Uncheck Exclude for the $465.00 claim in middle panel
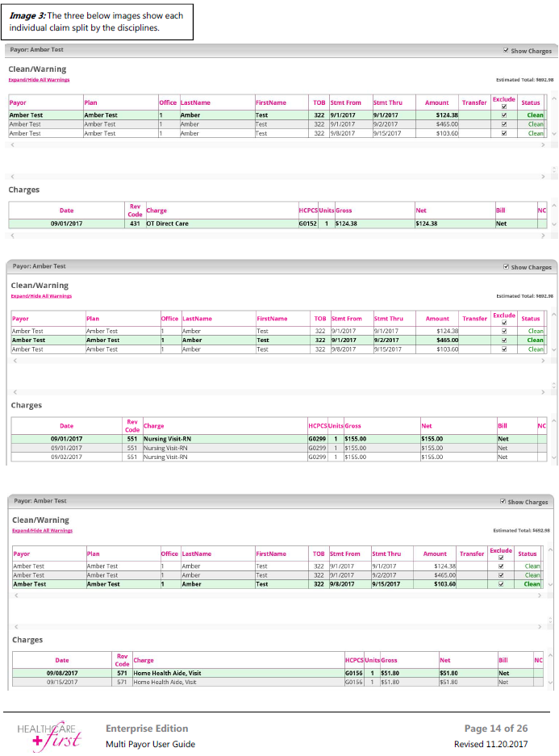Screen dimensions: 559x756 (504, 340)
